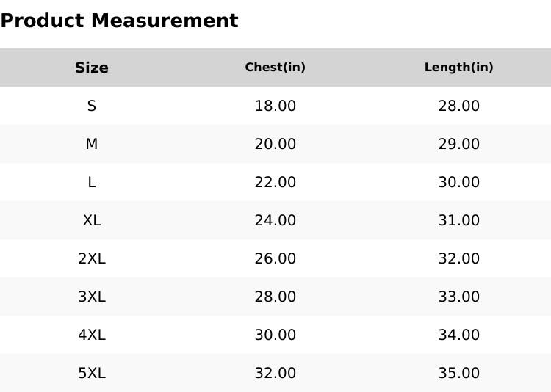Select the M size cell
The height and width of the screenshot is (392, 551).
(92, 144)
